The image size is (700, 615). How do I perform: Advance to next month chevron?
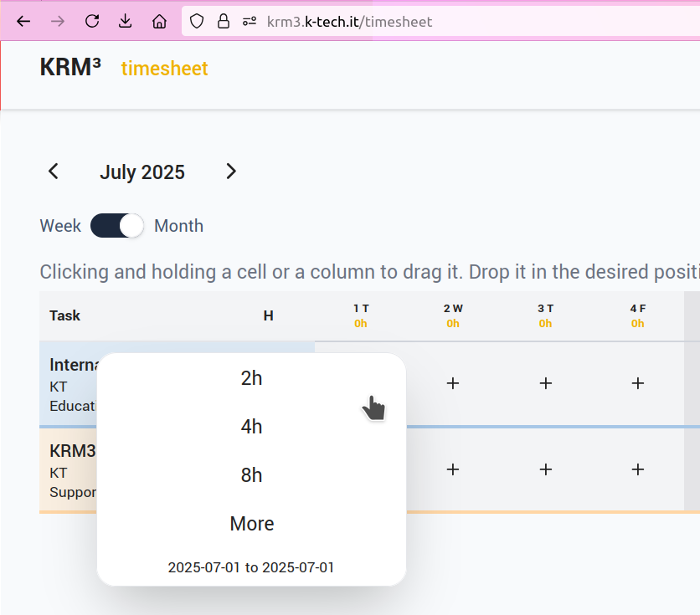click(x=231, y=172)
